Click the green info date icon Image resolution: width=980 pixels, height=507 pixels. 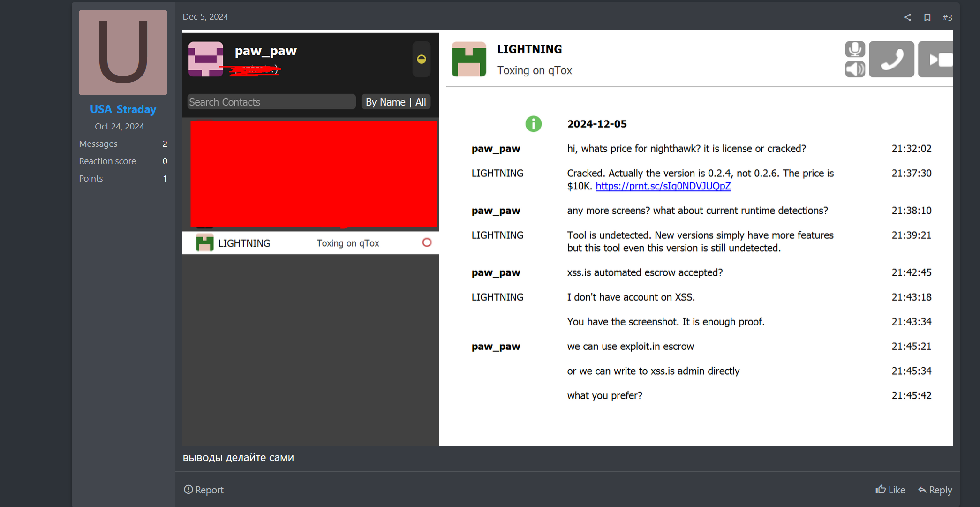(533, 124)
